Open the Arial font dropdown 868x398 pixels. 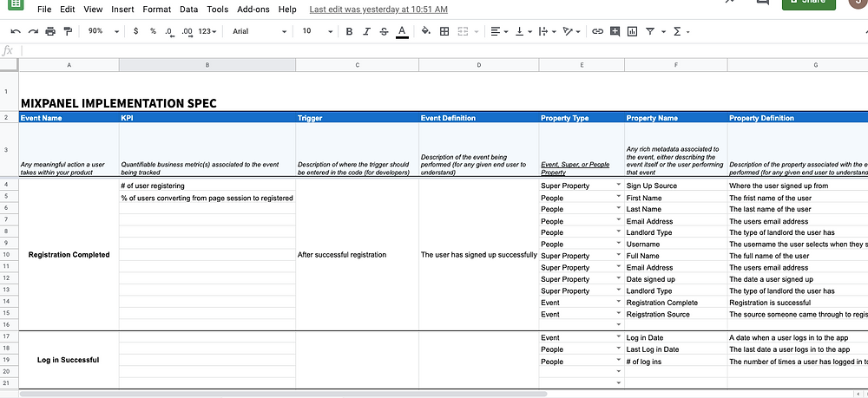tap(260, 31)
